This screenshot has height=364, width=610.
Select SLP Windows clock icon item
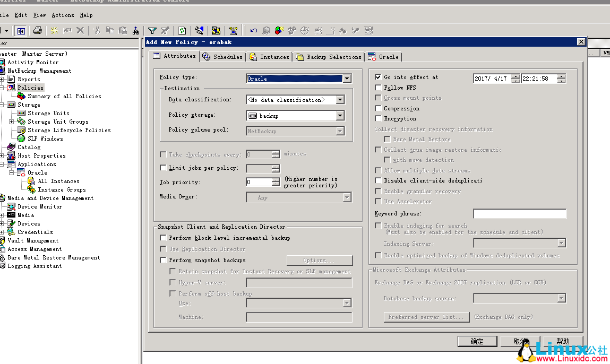(45, 138)
